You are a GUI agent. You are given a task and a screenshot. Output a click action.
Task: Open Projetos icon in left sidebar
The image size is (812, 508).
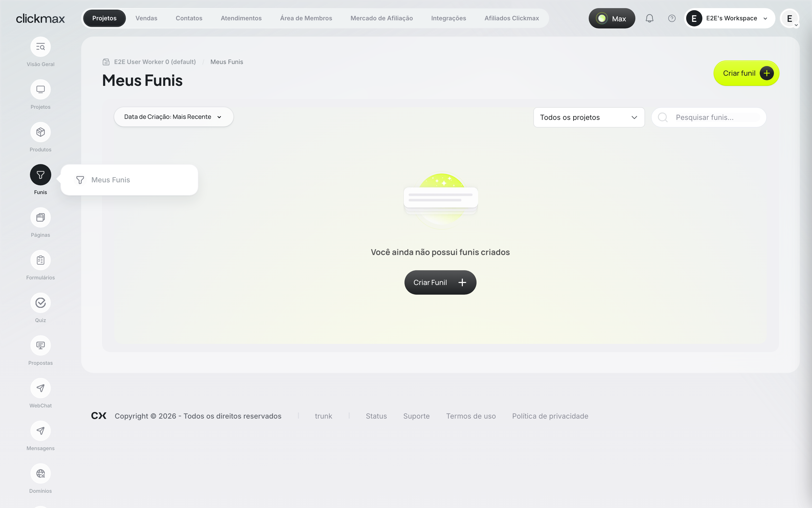pyautogui.click(x=40, y=89)
